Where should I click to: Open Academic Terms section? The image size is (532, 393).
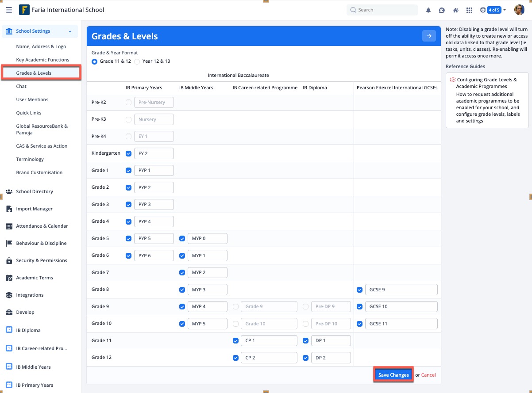35,278
